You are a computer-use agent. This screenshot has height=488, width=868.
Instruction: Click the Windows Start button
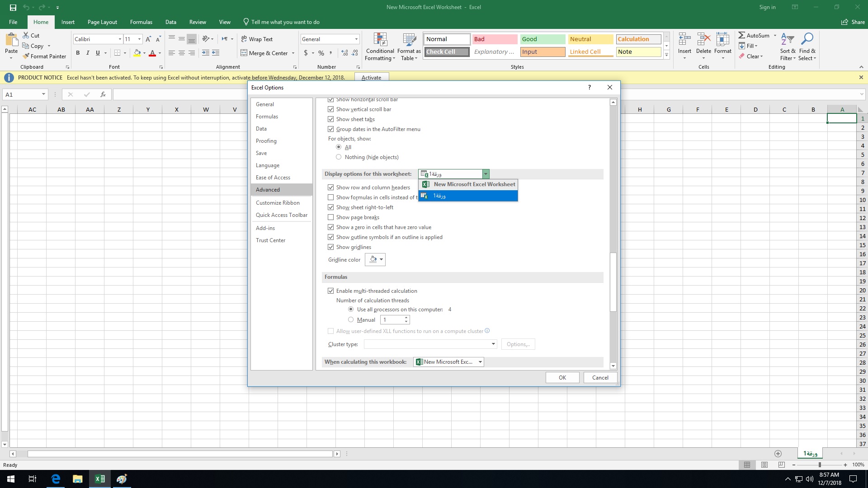11,479
